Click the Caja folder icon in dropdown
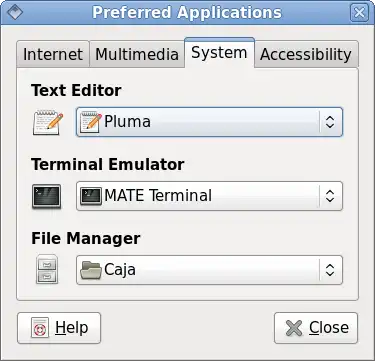Screen dimensions: 375x361 click(91, 270)
